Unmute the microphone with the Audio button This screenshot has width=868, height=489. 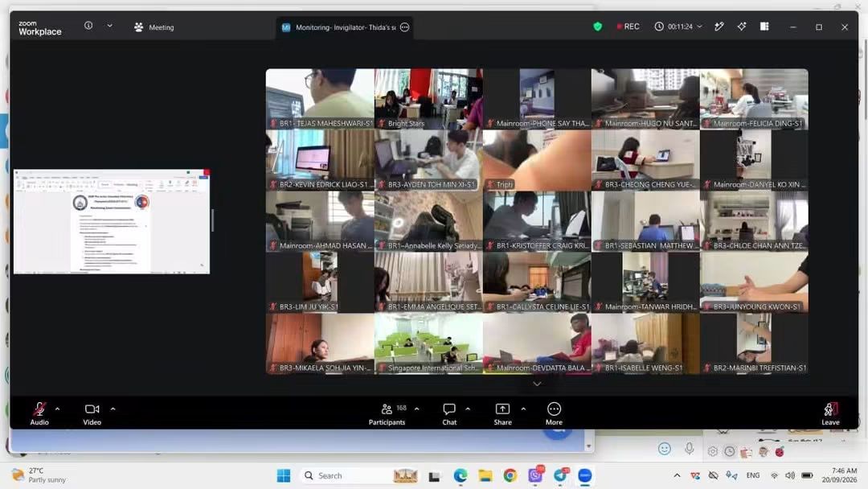(39, 413)
